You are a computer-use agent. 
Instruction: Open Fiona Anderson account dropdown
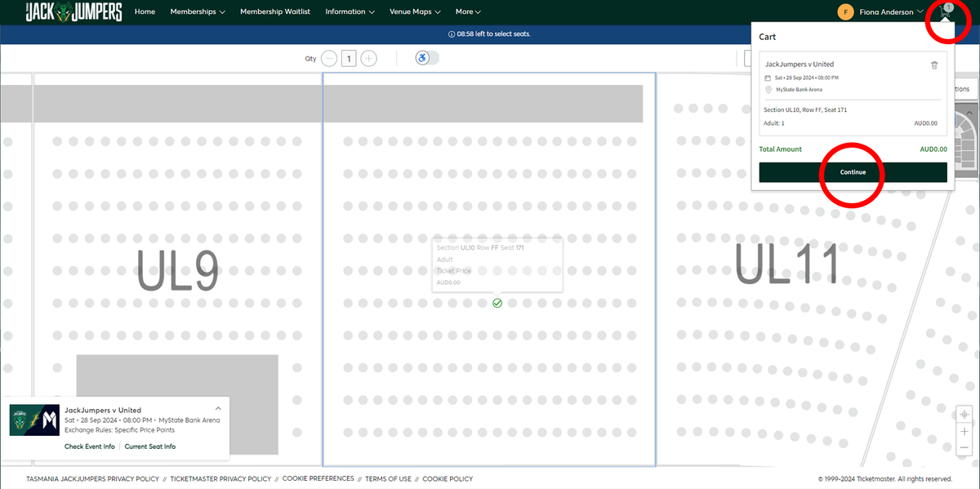click(891, 12)
